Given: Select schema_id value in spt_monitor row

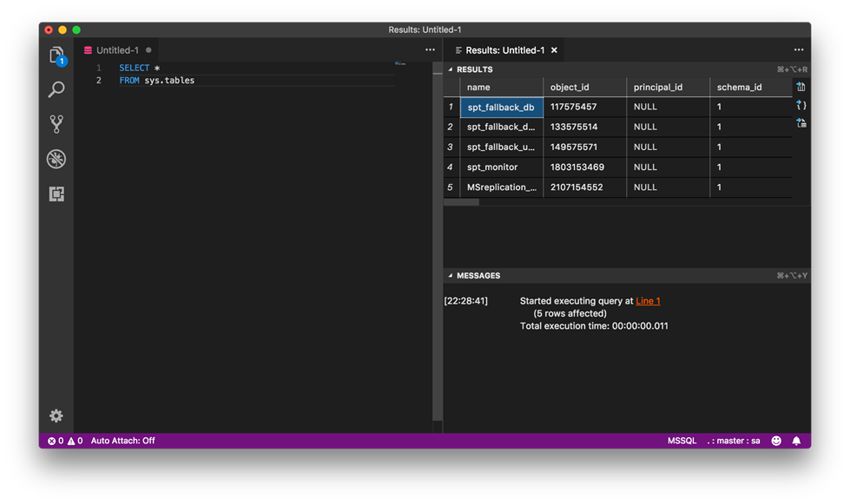Looking at the screenshot, I should point(751,167).
